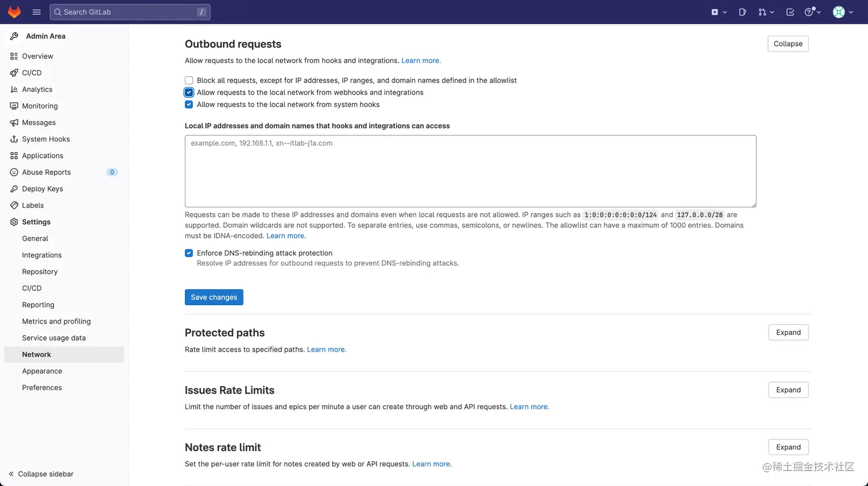This screenshot has height=486, width=868.
Task: Open the user avatar dropdown
Action: pos(842,12)
